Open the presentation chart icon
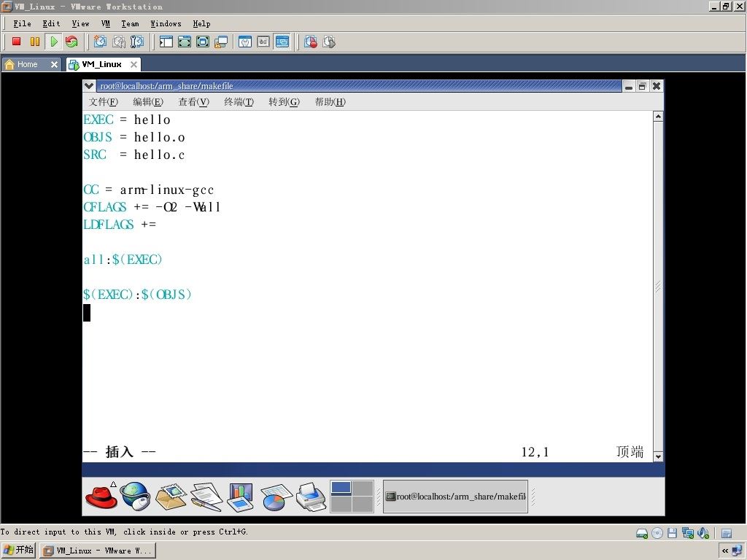The width and height of the screenshot is (747, 560). click(241, 496)
